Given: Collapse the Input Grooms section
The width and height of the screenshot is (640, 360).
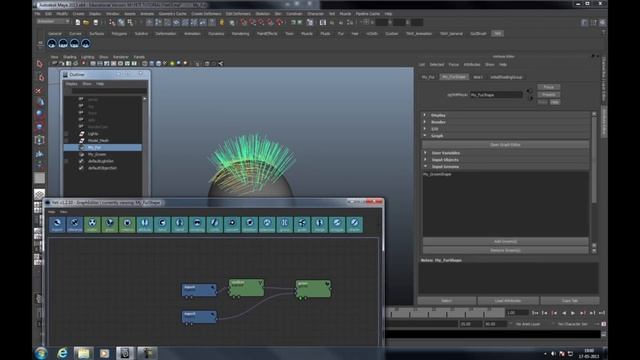Looking at the screenshot, I should click(505, 167).
